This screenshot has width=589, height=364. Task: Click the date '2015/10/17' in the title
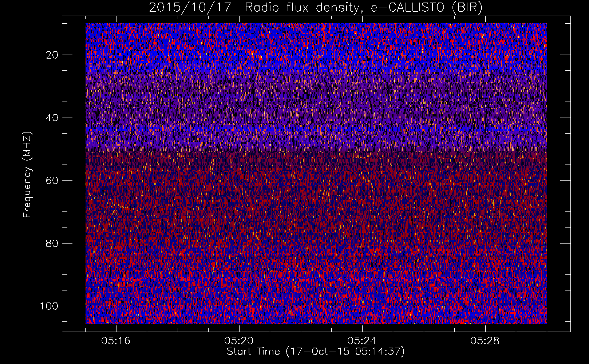click(190, 8)
